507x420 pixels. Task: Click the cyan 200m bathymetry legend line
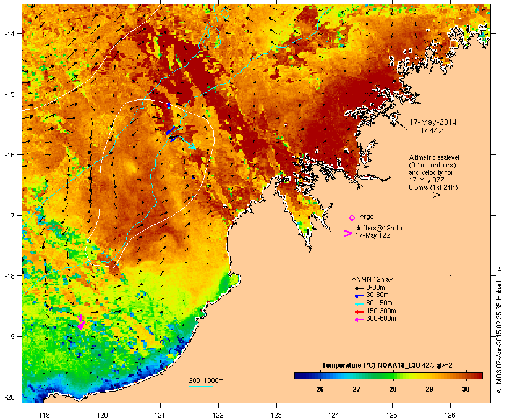[200, 386]
